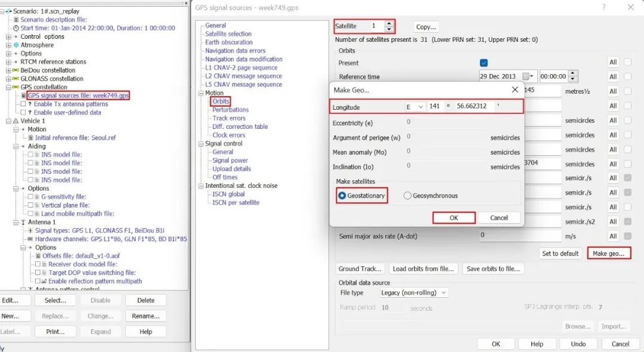
Task: Increment the Satellite number with the up arrow
Action: [x=389, y=23]
